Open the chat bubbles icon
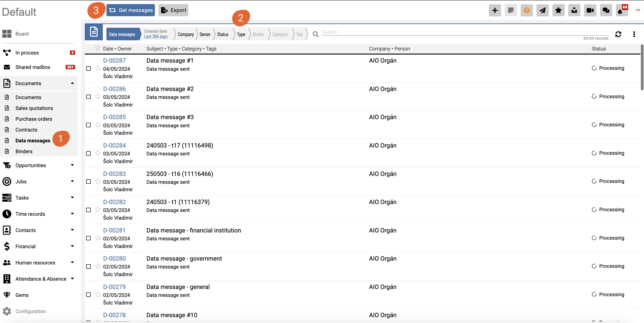Viewport: 644px width, 323px height. tap(606, 10)
